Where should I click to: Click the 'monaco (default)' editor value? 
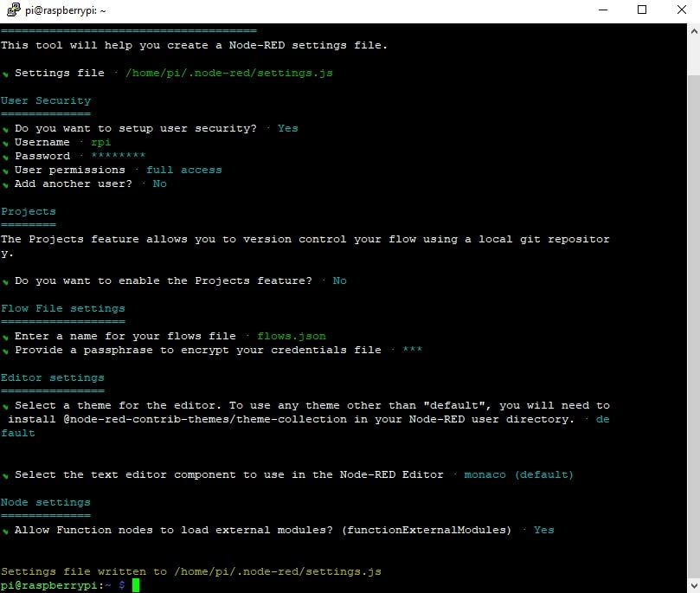click(x=519, y=474)
